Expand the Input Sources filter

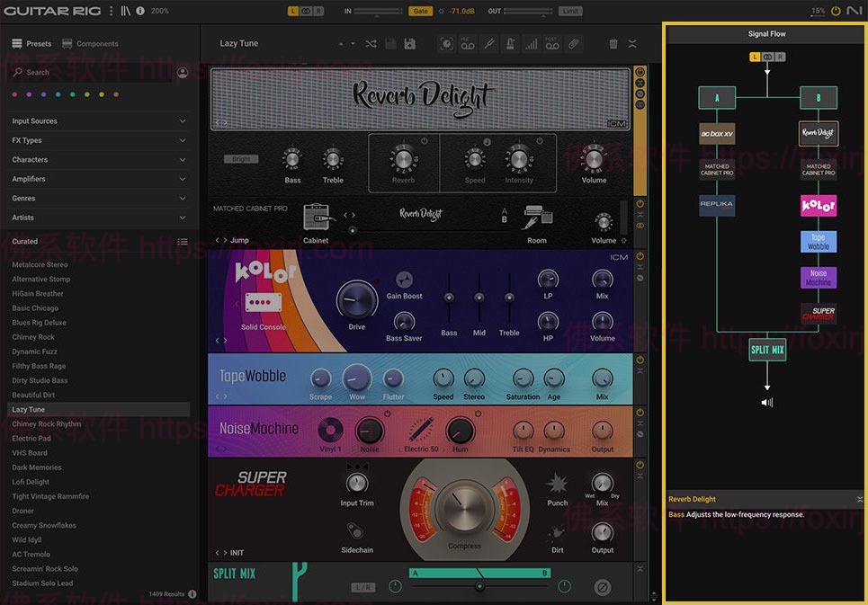pyautogui.click(x=99, y=121)
